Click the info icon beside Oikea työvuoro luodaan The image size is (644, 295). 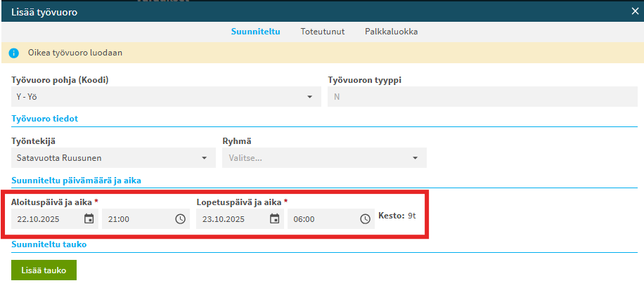point(14,53)
